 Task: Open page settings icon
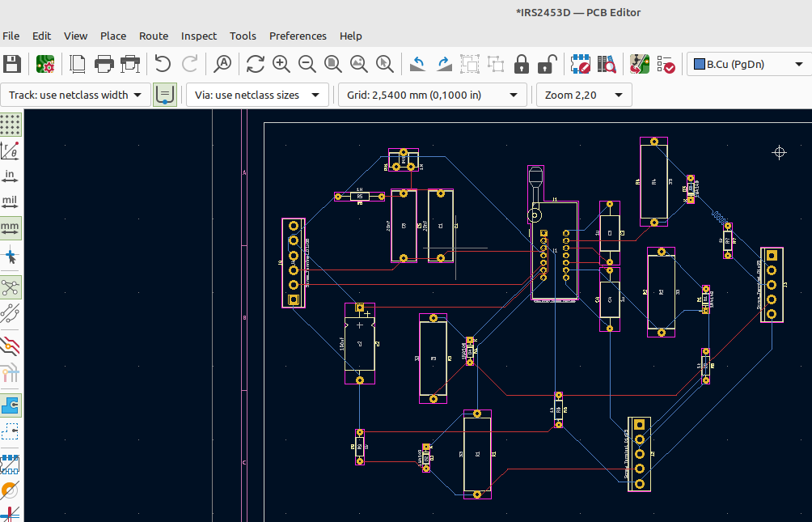(78, 64)
